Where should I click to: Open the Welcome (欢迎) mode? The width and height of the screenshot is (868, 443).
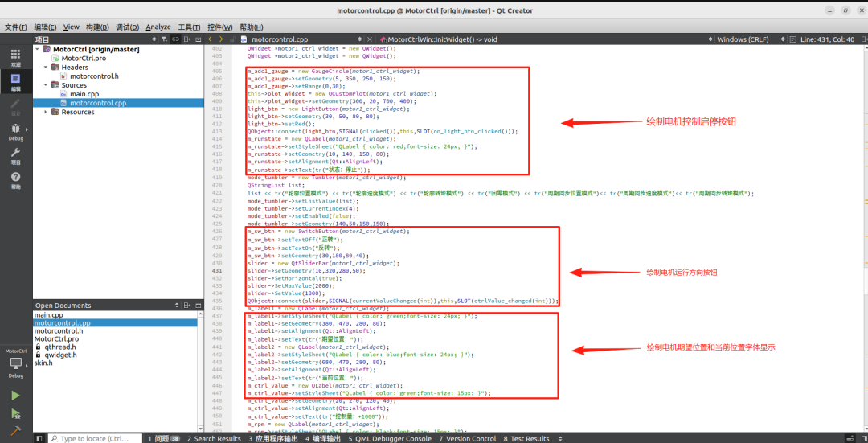[x=15, y=56]
